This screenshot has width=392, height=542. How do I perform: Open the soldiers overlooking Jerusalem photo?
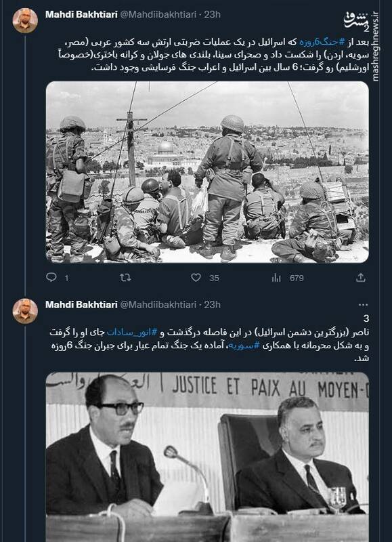(207, 172)
